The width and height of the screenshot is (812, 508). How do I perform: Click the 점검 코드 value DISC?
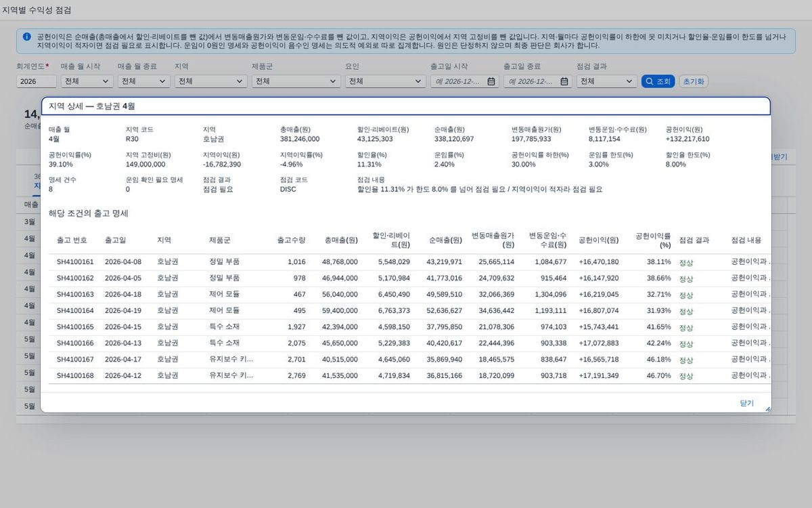coord(288,190)
